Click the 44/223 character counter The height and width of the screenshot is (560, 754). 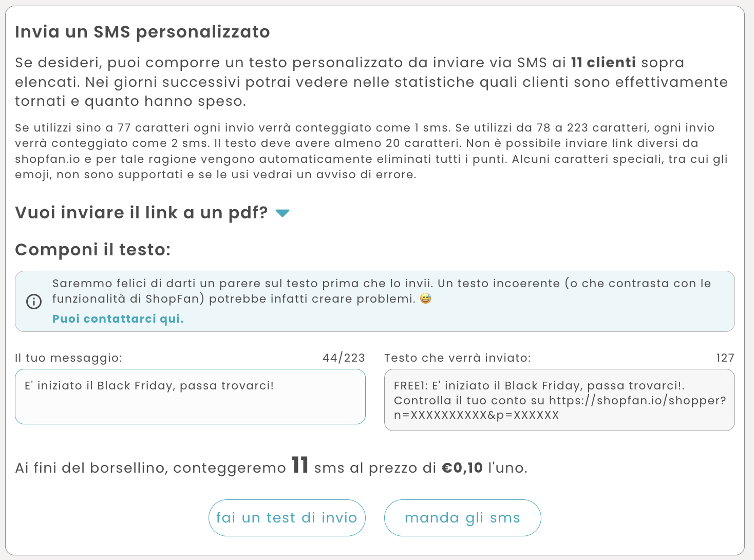click(x=344, y=358)
